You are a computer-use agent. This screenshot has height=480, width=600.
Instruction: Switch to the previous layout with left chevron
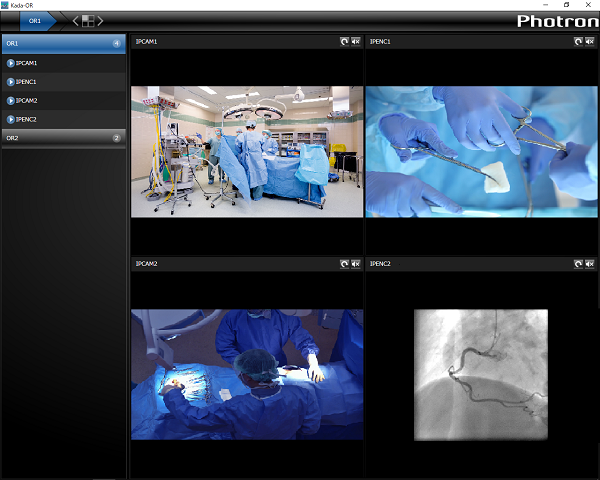[x=75, y=20]
